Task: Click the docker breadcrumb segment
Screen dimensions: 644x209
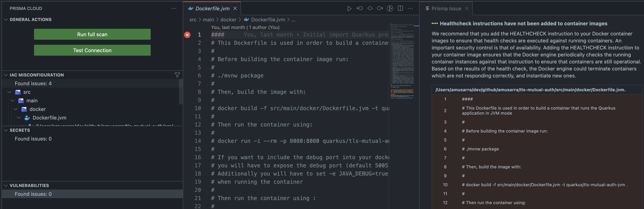Action: (x=228, y=19)
